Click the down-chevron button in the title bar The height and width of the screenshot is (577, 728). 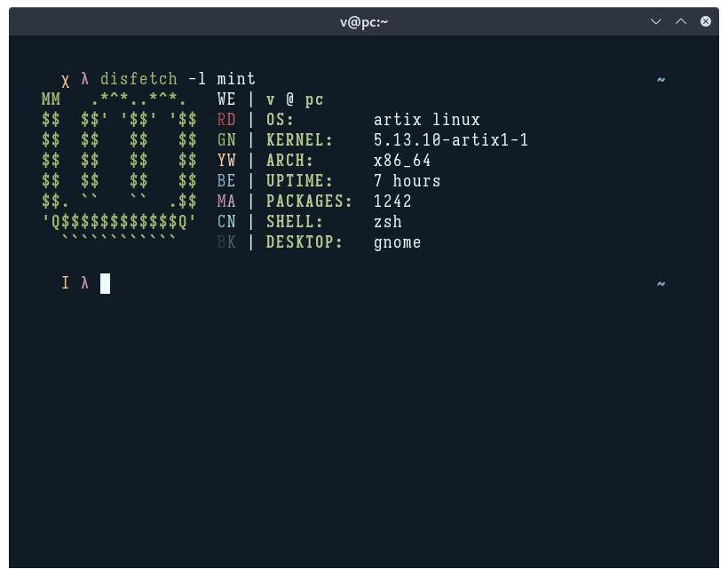[655, 21]
